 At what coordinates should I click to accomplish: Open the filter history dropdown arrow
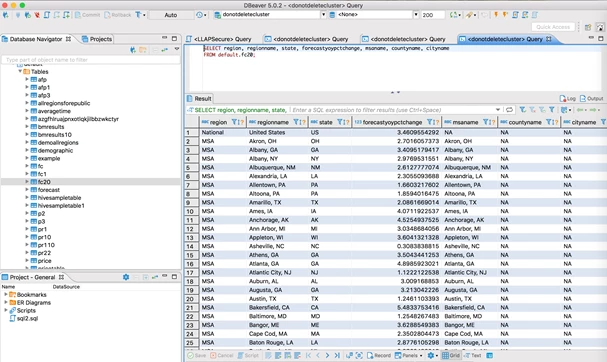pyautogui.click(x=498, y=110)
